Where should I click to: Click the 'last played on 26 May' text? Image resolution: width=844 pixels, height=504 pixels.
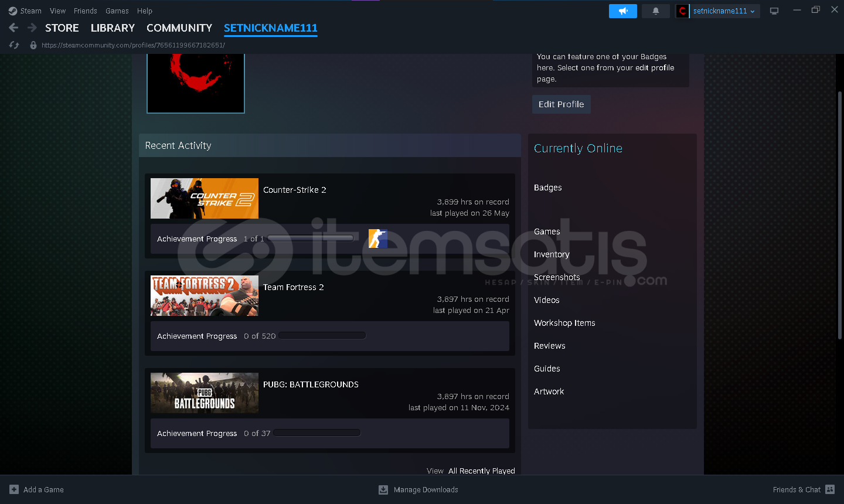pos(469,213)
